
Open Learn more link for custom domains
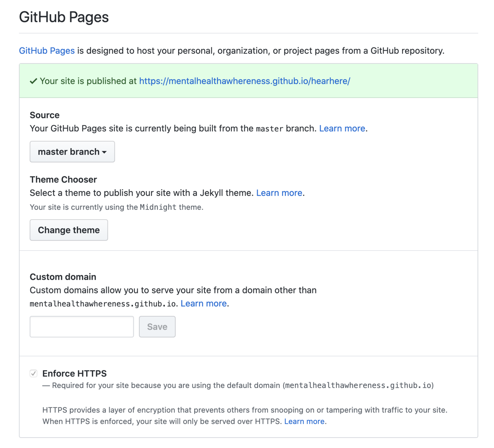(x=204, y=303)
